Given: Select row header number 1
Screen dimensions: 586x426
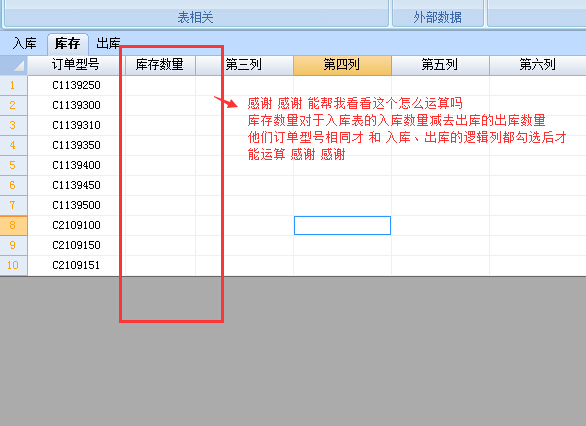Looking at the screenshot, I should (13, 85).
